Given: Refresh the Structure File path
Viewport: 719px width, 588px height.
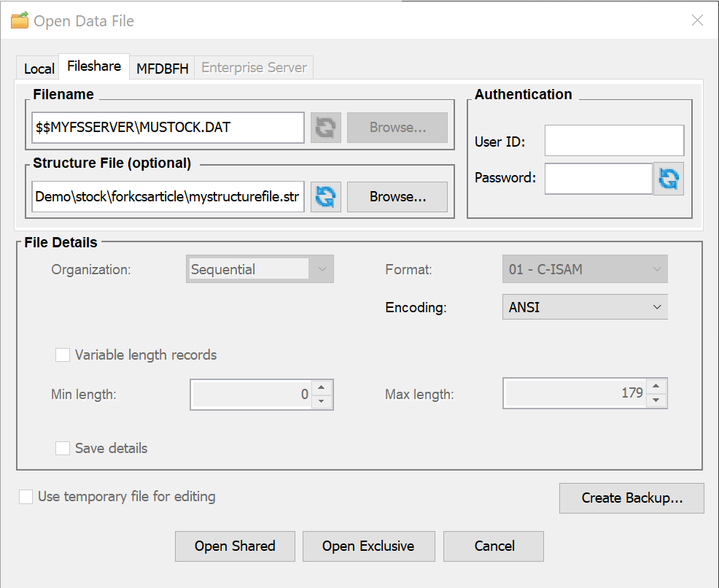Looking at the screenshot, I should pyautogui.click(x=325, y=196).
